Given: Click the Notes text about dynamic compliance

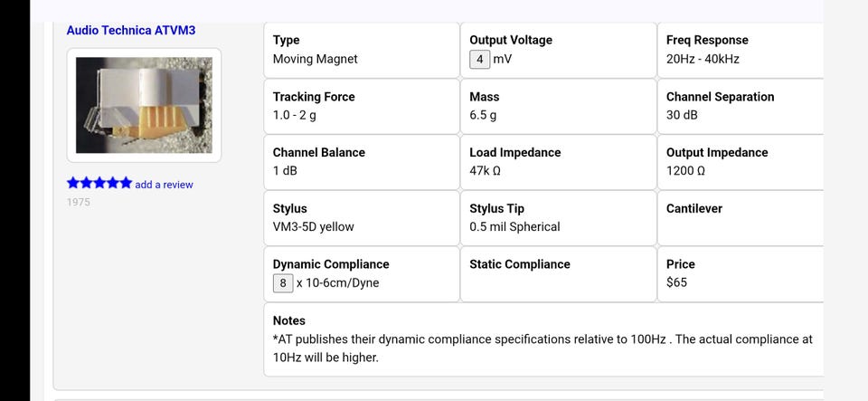Looking at the screenshot, I should tap(542, 348).
